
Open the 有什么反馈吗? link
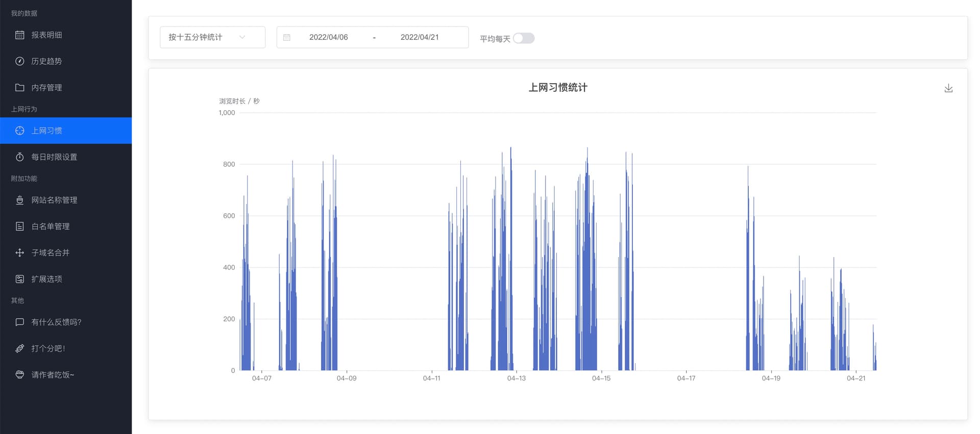[x=56, y=322]
